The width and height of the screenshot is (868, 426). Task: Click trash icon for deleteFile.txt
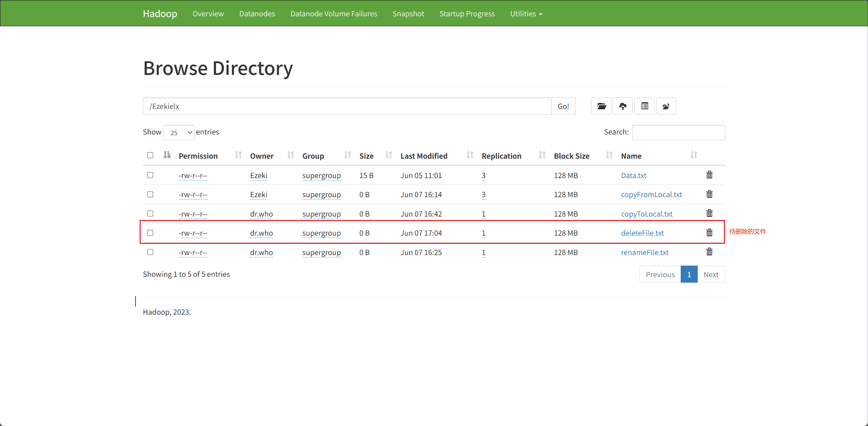[709, 233]
